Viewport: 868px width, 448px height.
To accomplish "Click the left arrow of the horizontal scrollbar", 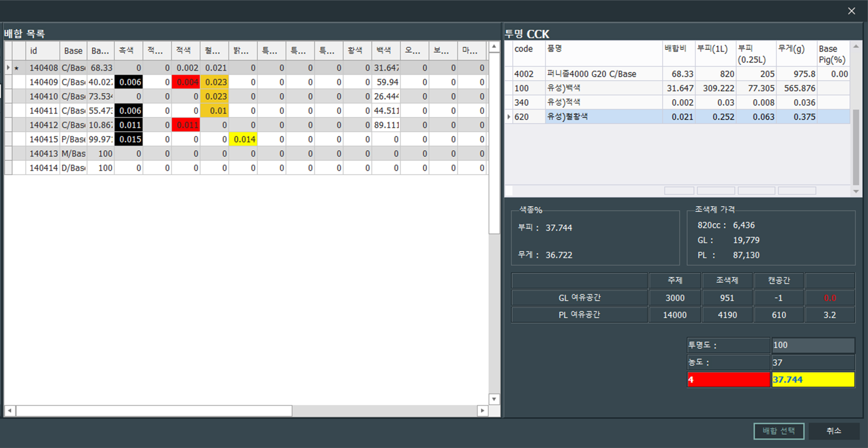I will 10,410.
